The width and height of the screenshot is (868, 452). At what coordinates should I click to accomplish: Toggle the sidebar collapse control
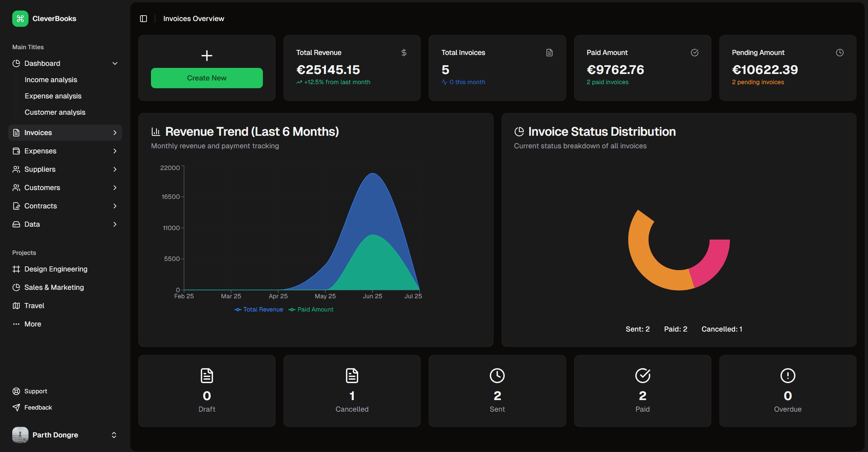point(143,19)
